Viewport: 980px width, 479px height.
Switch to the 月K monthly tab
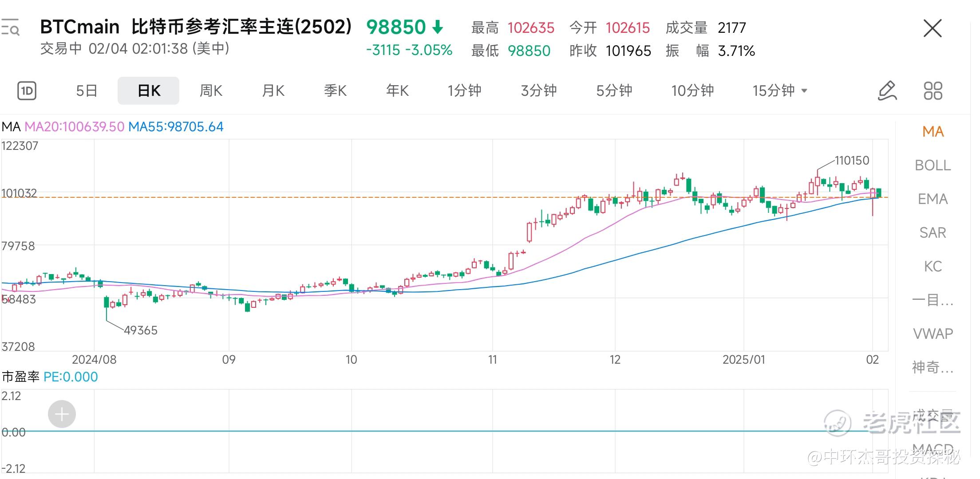[273, 91]
